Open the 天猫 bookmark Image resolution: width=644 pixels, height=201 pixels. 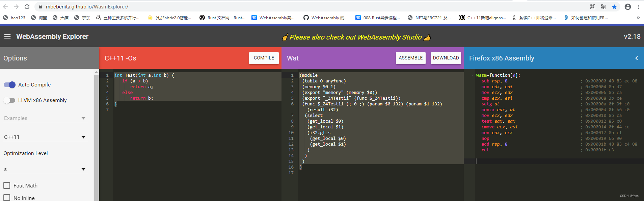(61, 18)
